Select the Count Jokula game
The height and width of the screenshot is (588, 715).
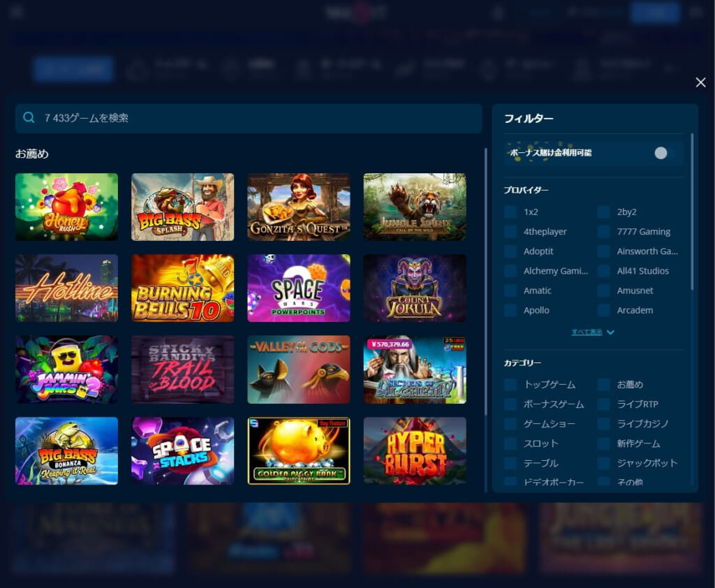[415, 288]
